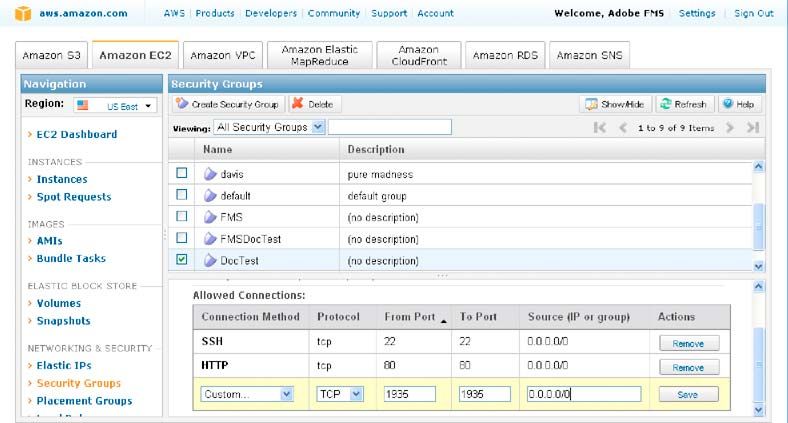Click the Show/Hide panel icon
This screenshot has height=423, width=788.
pyautogui.click(x=591, y=104)
